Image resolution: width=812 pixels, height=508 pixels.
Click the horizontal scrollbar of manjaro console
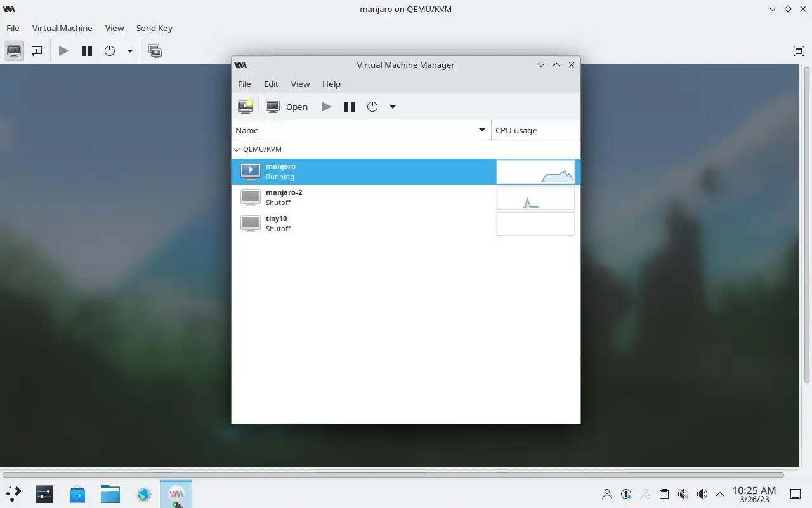(393, 475)
